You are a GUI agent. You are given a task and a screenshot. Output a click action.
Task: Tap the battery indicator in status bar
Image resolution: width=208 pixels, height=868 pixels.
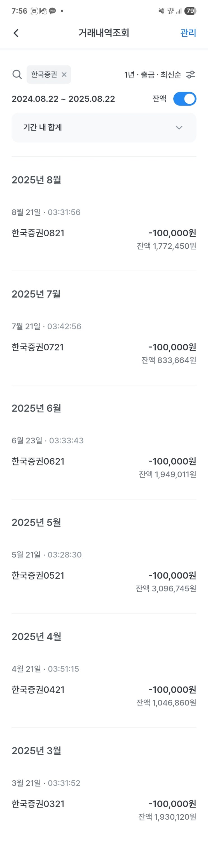pyautogui.click(x=190, y=11)
